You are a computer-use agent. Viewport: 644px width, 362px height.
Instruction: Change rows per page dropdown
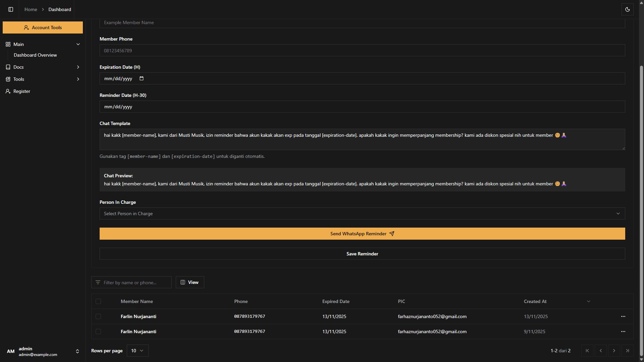click(138, 351)
